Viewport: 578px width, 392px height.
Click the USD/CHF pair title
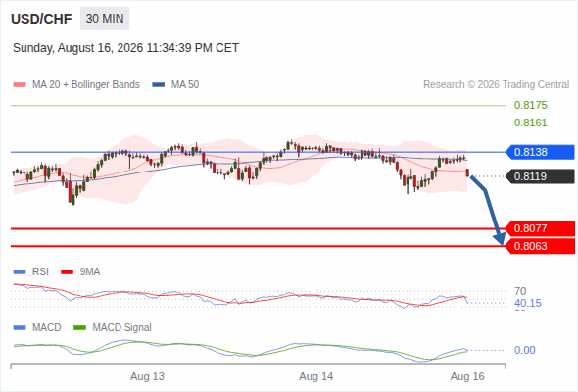41,19
